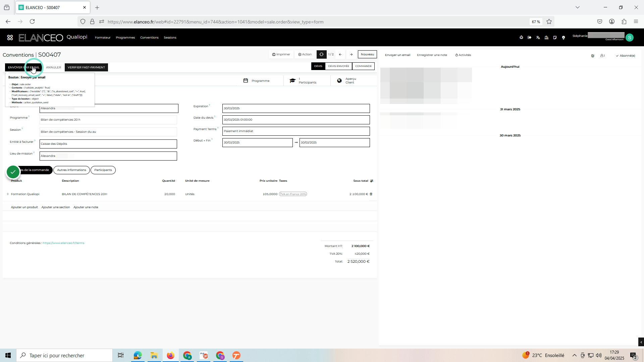This screenshot has height=362, width=644.
Task: Switch to Autres informations tab
Action: (71, 170)
